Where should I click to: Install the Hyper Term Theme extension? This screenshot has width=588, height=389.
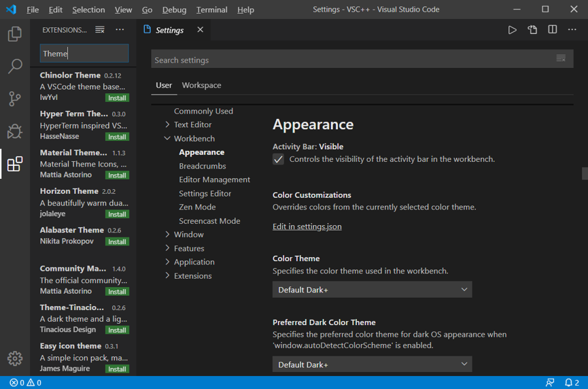coord(117,137)
